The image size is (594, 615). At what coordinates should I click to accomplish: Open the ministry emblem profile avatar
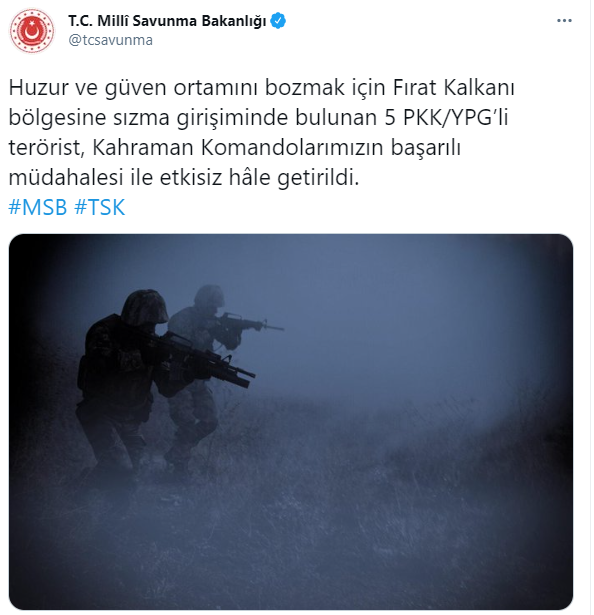(32, 31)
